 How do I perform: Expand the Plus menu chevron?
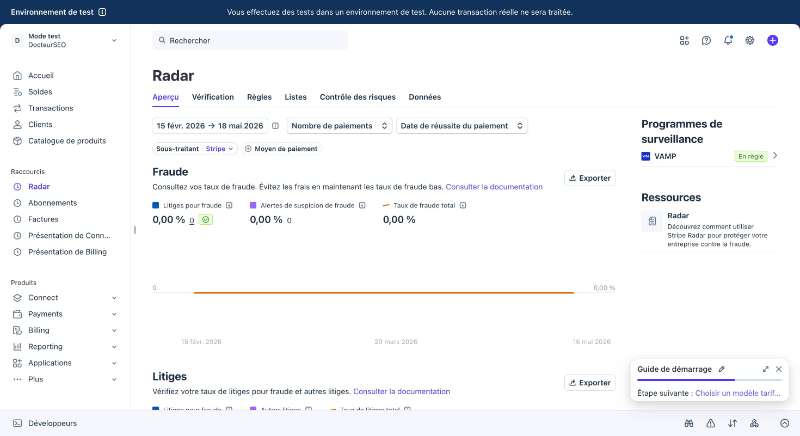(x=114, y=379)
